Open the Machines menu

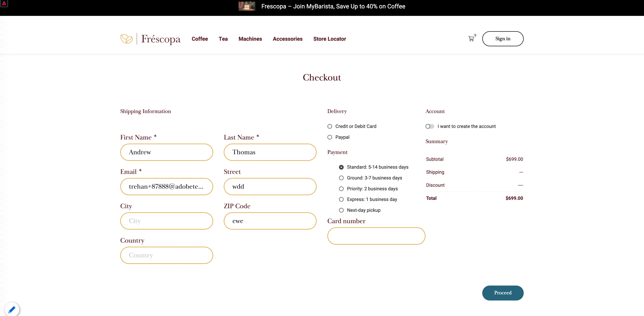250,39
